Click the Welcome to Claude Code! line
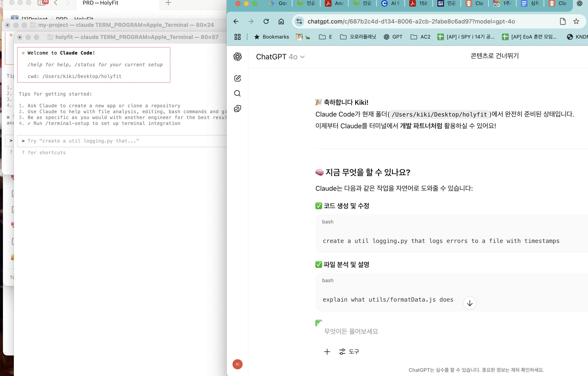 (x=61, y=53)
